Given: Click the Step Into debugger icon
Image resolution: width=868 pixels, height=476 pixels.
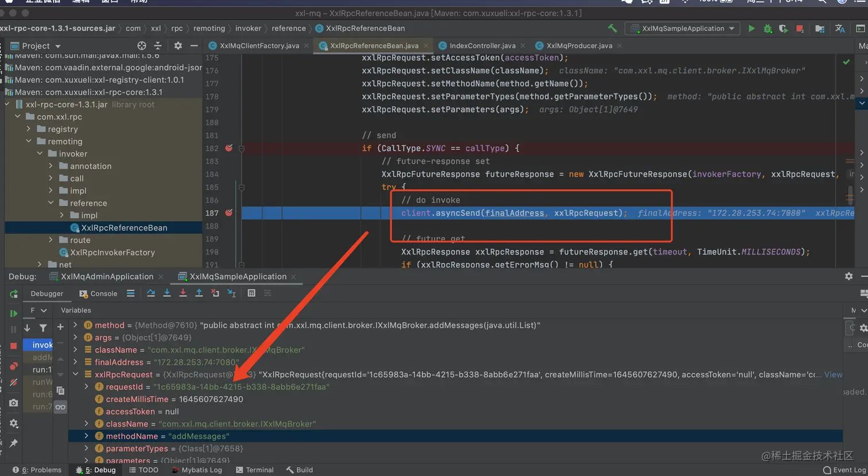Looking at the screenshot, I should (166, 293).
